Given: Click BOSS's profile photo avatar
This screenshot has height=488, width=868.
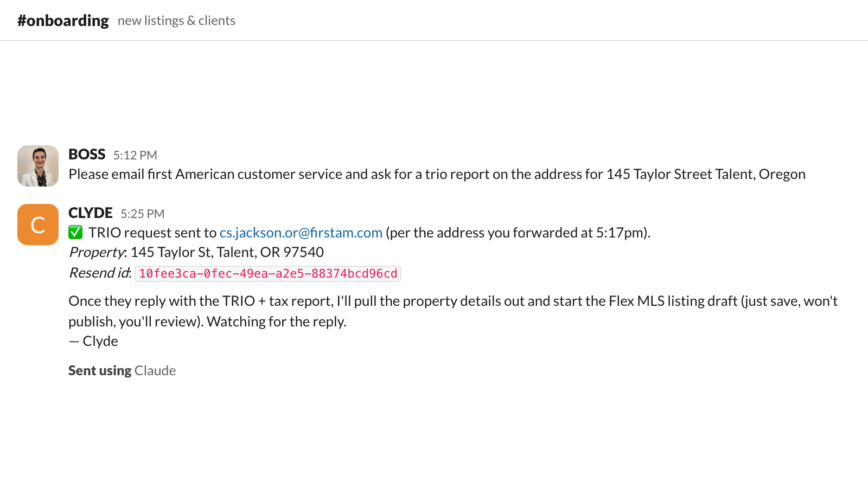Looking at the screenshot, I should 38,166.
